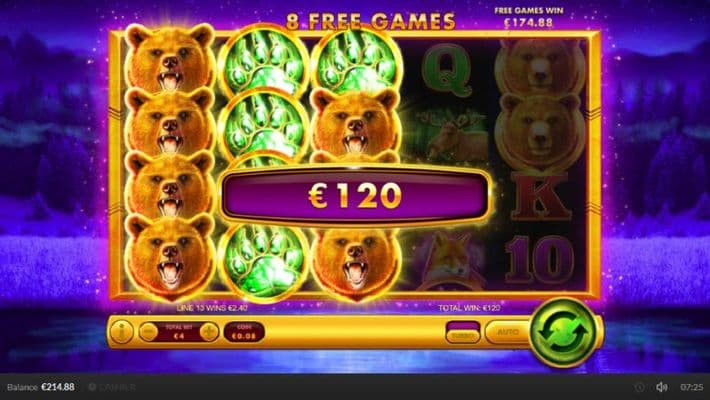The width and height of the screenshot is (710, 400).
Task: Open the Gamble link in bottom bar
Action: (x=111, y=387)
